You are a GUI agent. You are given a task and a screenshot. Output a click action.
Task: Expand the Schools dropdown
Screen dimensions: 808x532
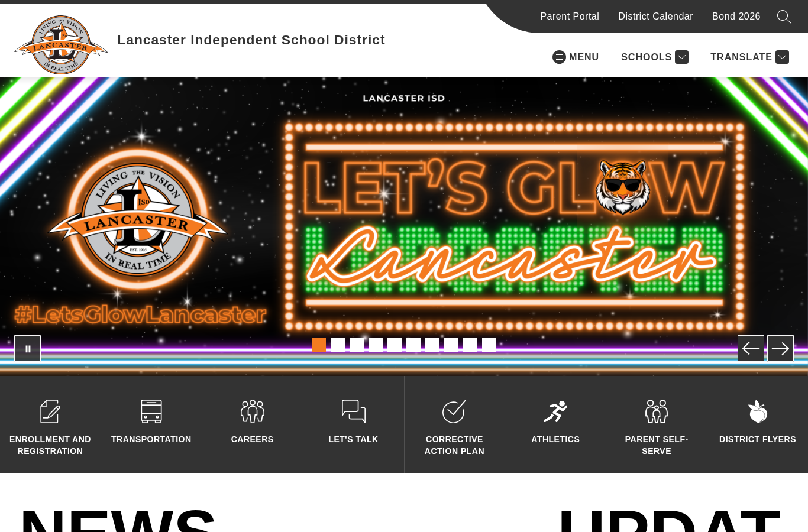click(x=654, y=57)
